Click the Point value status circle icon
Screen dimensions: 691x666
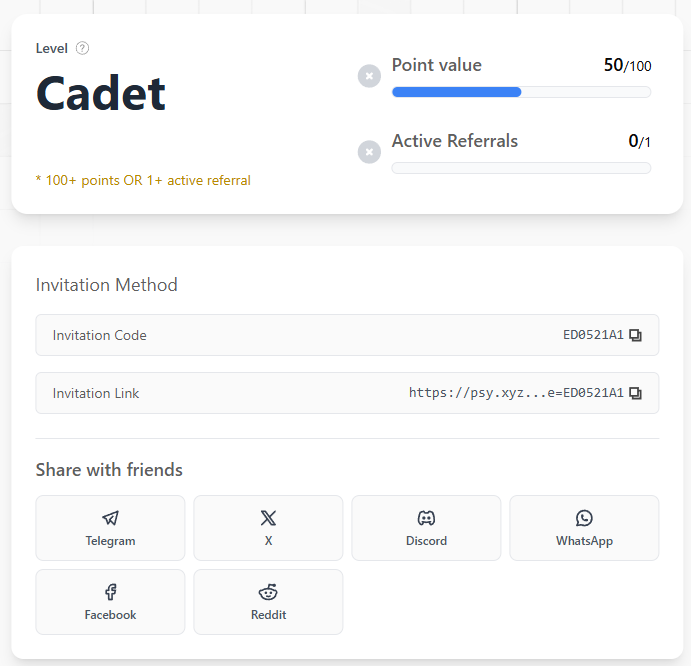tap(369, 76)
